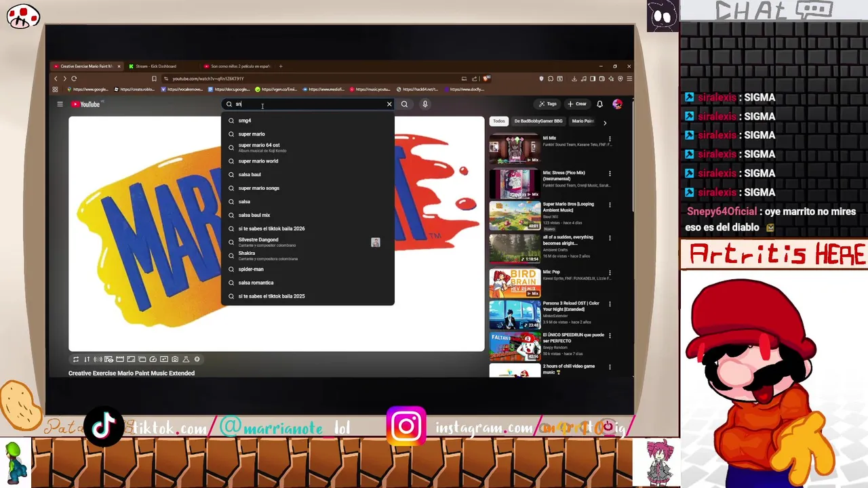Toggle the loop icon under the video
The image size is (868, 488).
pos(76,359)
